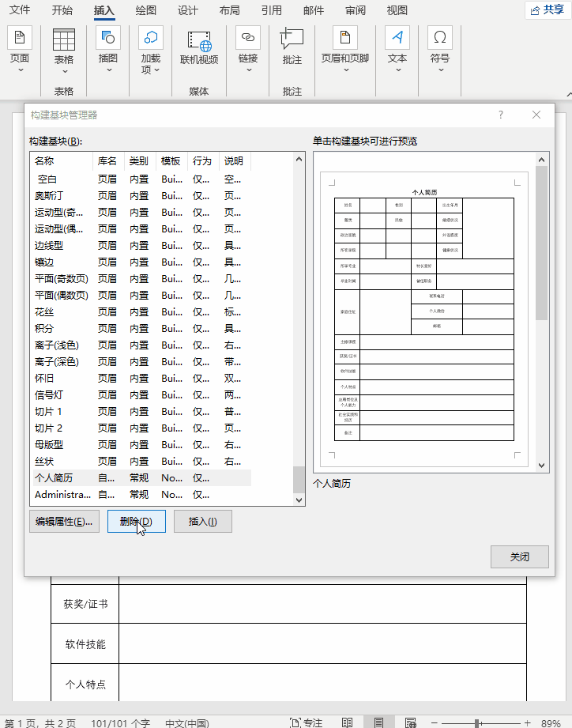The width and height of the screenshot is (572, 728).
Task: Click the dialog help question mark
Action: point(501,115)
